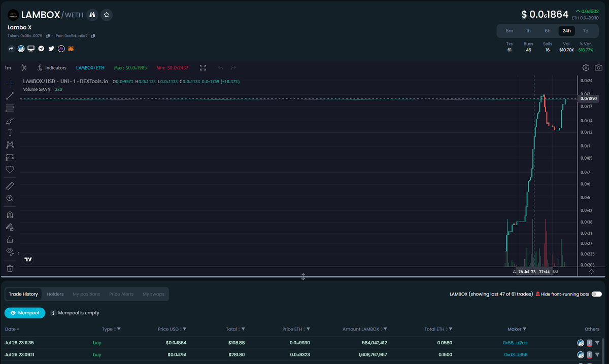Open the price scale settings gear at chart bottom
Image resolution: width=609 pixels, height=364 pixels.
[591, 272]
